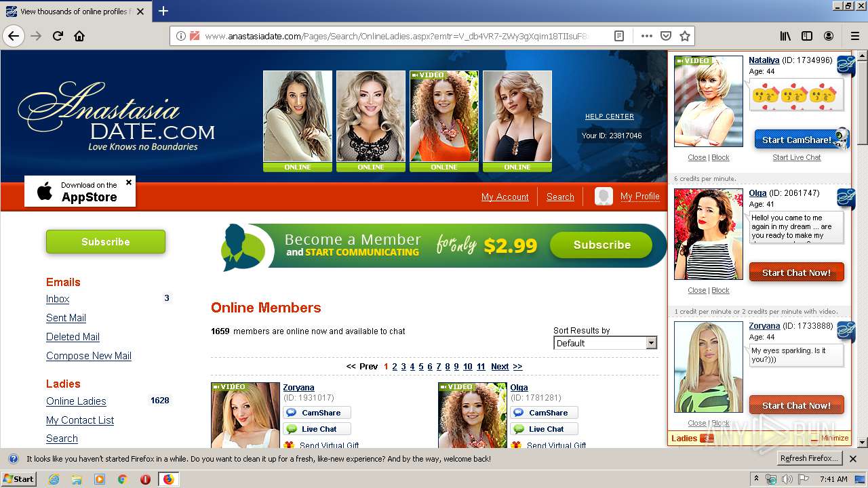Click Start Chat Now for Zoryana
Viewport: 868px width, 488px height.
pyautogui.click(x=796, y=405)
